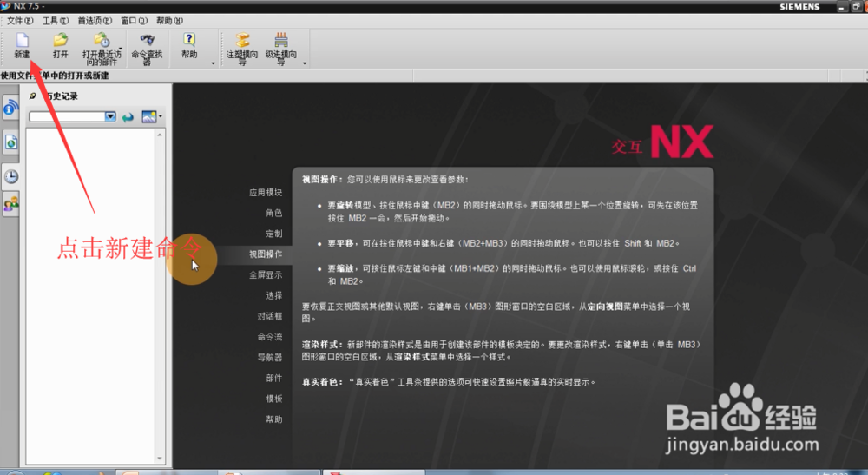Open toolbar options arrow right of 级进模向导
Image resolution: width=868 pixels, height=475 pixels.
click(x=305, y=63)
